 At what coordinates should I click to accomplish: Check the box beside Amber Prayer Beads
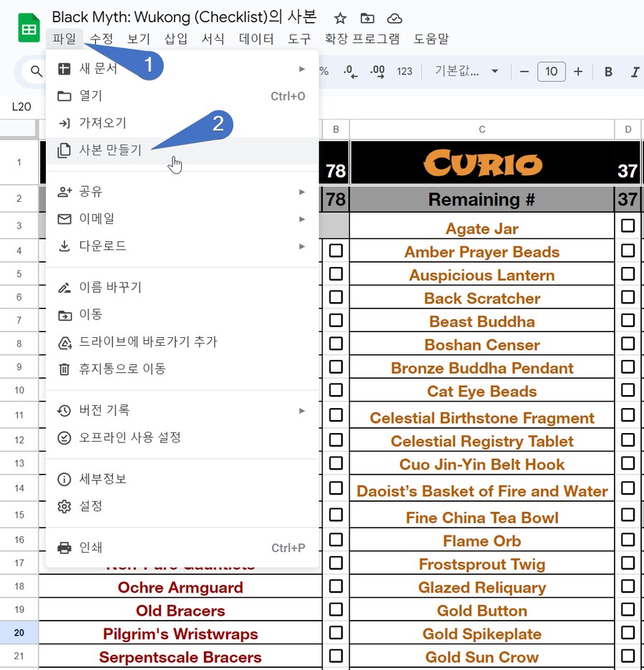coord(628,249)
